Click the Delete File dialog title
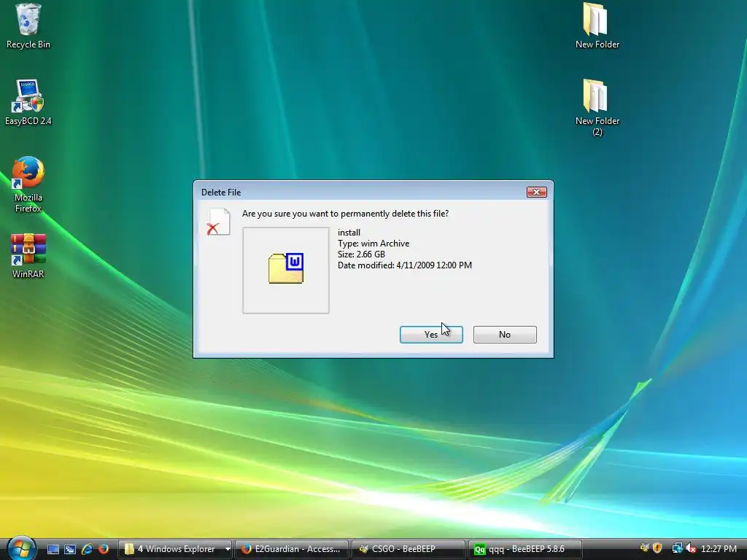Image resolution: width=747 pixels, height=560 pixels. [x=221, y=192]
